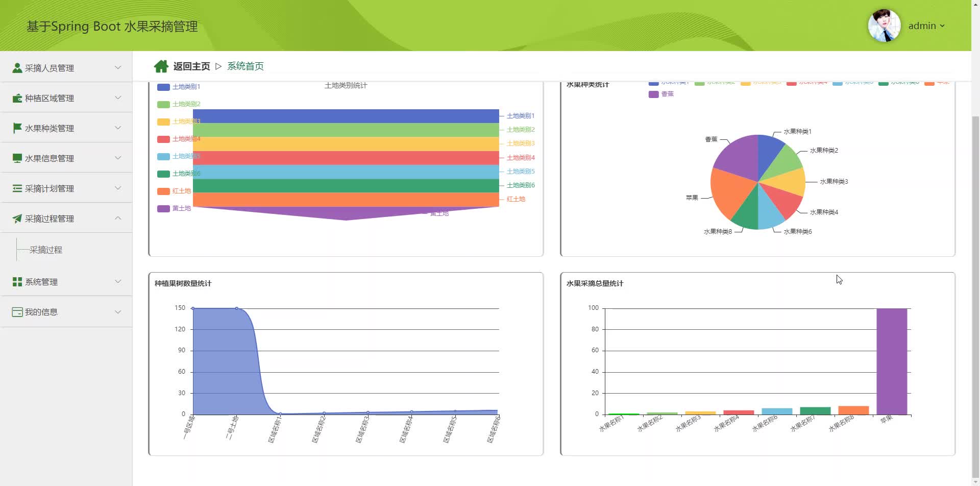Toggle 香蕉 legend in fruit pie chart
The width and height of the screenshot is (980, 486).
661,94
